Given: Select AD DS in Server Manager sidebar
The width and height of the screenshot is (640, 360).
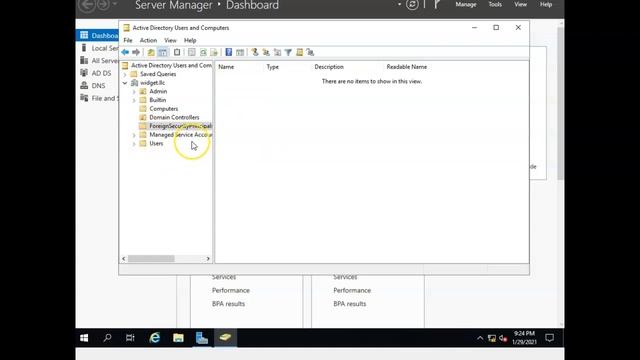Looking at the screenshot, I should click(x=101, y=73).
